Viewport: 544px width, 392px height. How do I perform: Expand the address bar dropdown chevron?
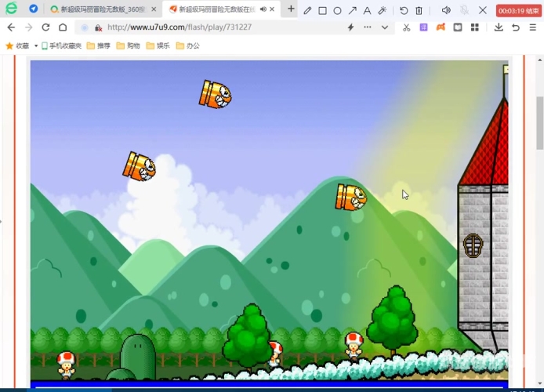pyautogui.click(x=384, y=27)
